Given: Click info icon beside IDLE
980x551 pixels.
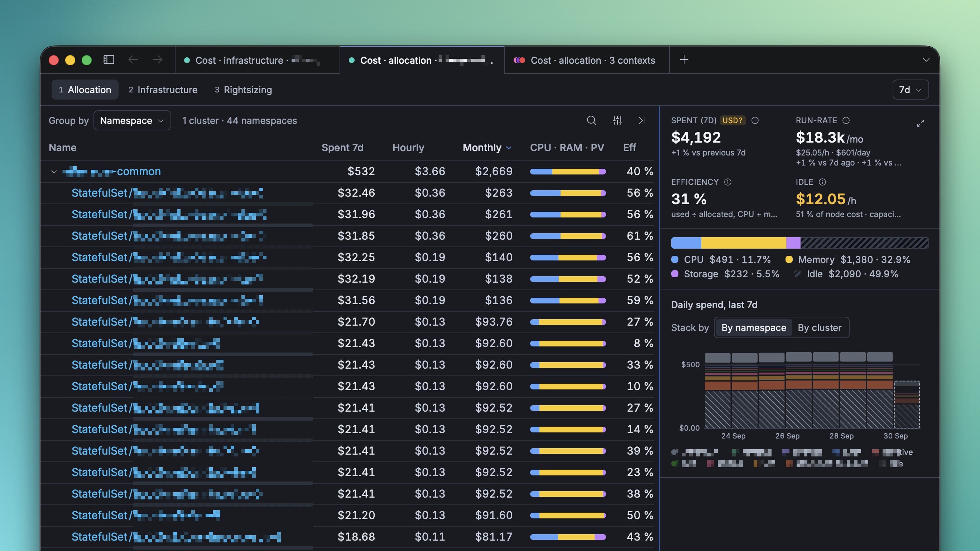Looking at the screenshot, I should point(822,182).
